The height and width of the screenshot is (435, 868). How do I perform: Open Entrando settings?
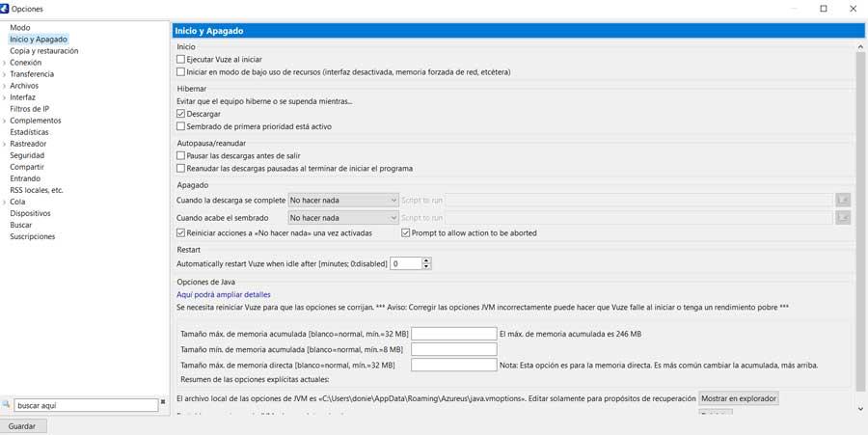(x=25, y=178)
